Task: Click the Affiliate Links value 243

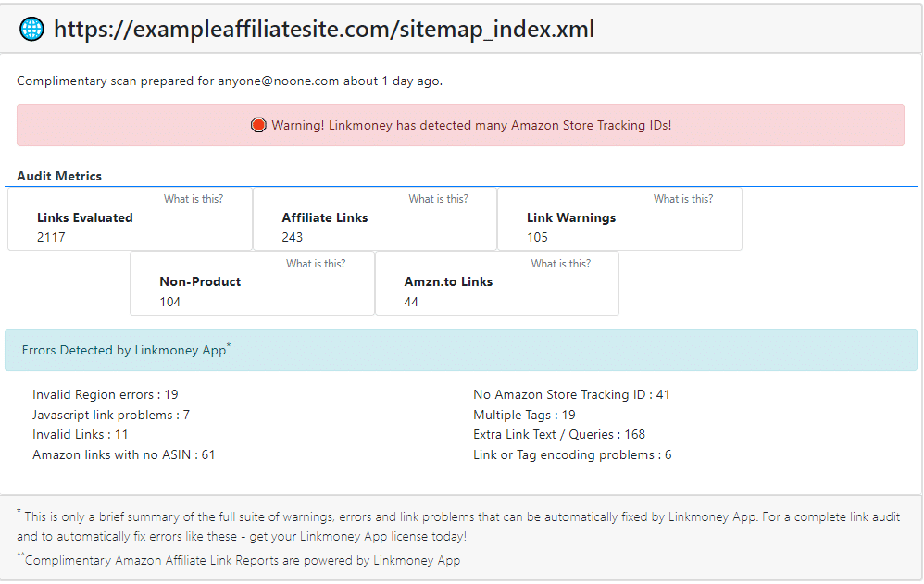Action: pyautogui.click(x=293, y=237)
